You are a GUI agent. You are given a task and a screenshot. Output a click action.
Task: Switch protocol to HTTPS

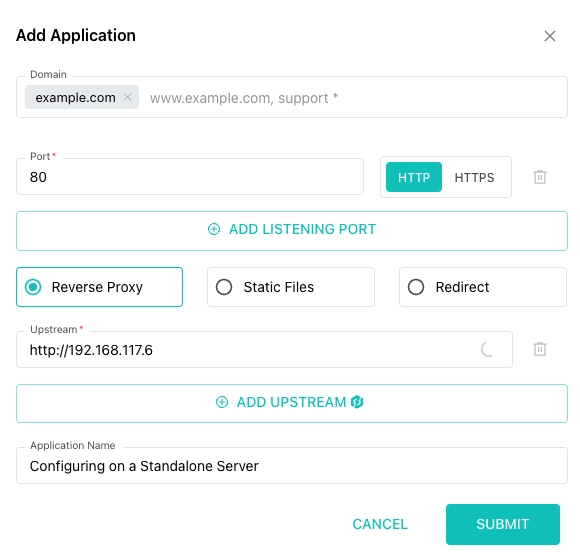pyautogui.click(x=474, y=177)
